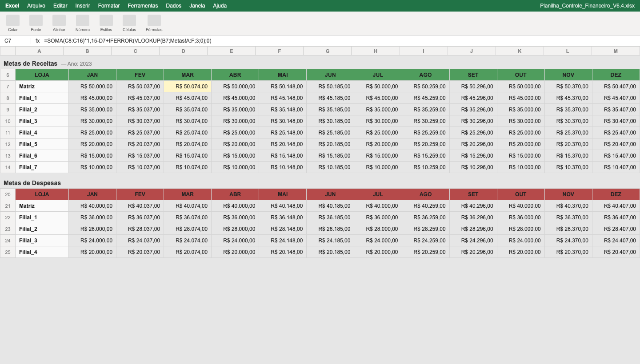Open the Fonte toolbar group

pyautogui.click(x=36, y=20)
